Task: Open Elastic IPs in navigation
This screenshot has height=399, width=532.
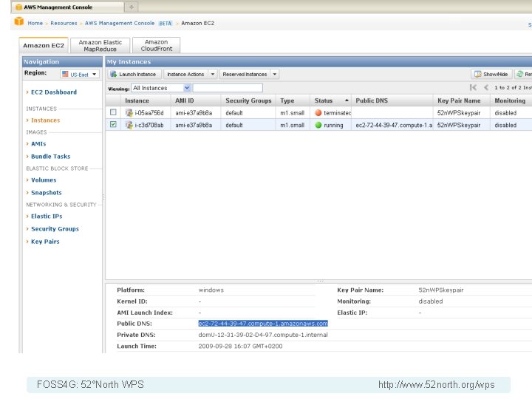Action: [47, 216]
